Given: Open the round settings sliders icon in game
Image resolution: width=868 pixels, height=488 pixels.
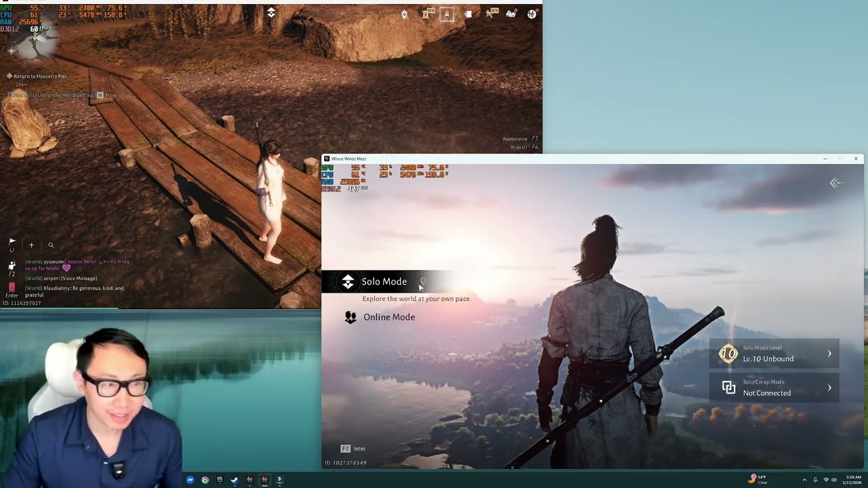Looking at the screenshot, I should [x=532, y=14].
